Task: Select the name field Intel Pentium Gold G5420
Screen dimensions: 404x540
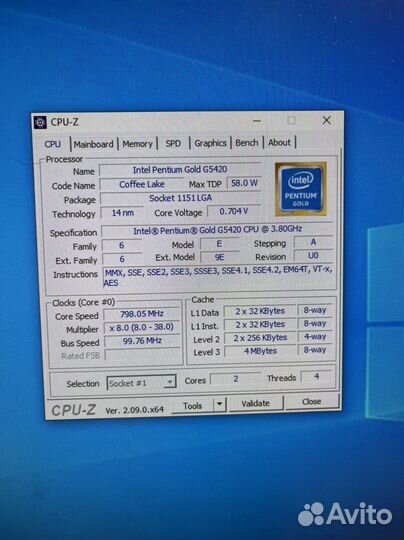Action: (x=180, y=169)
